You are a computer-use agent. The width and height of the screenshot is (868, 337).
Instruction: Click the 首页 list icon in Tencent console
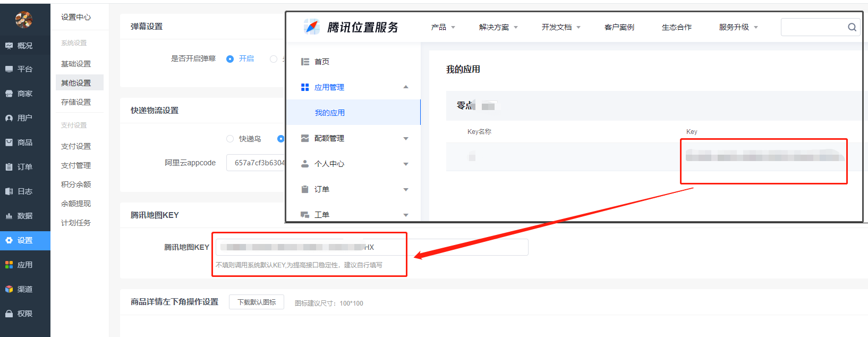tap(305, 62)
